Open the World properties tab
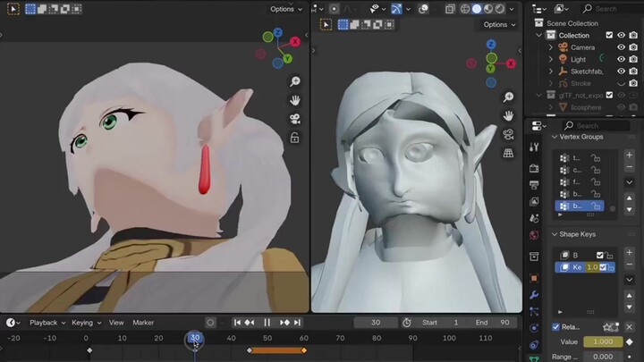This screenshot has height=362, width=644. pos(534,235)
